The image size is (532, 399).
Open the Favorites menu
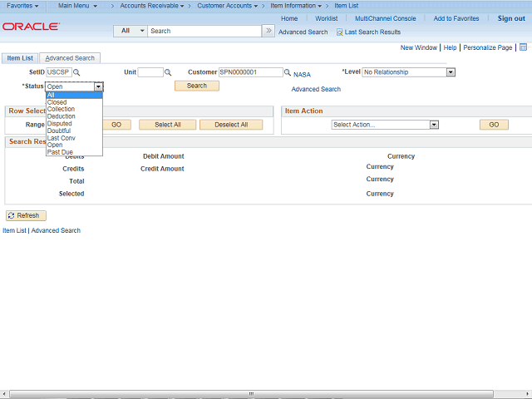click(22, 6)
